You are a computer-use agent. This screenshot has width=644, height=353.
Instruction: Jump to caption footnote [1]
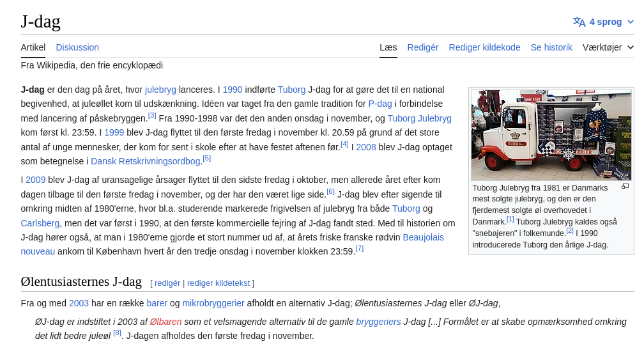pos(510,219)
